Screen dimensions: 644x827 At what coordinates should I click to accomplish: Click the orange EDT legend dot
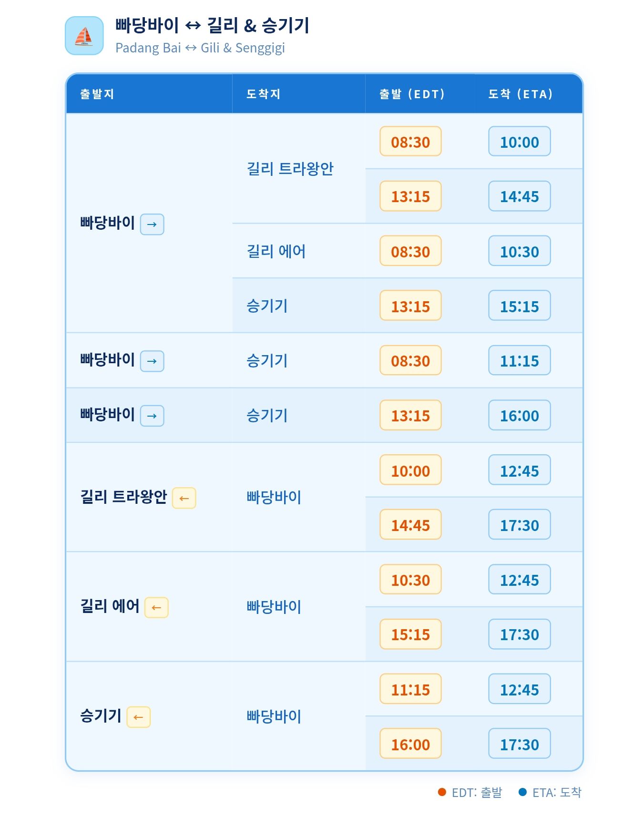442,792
